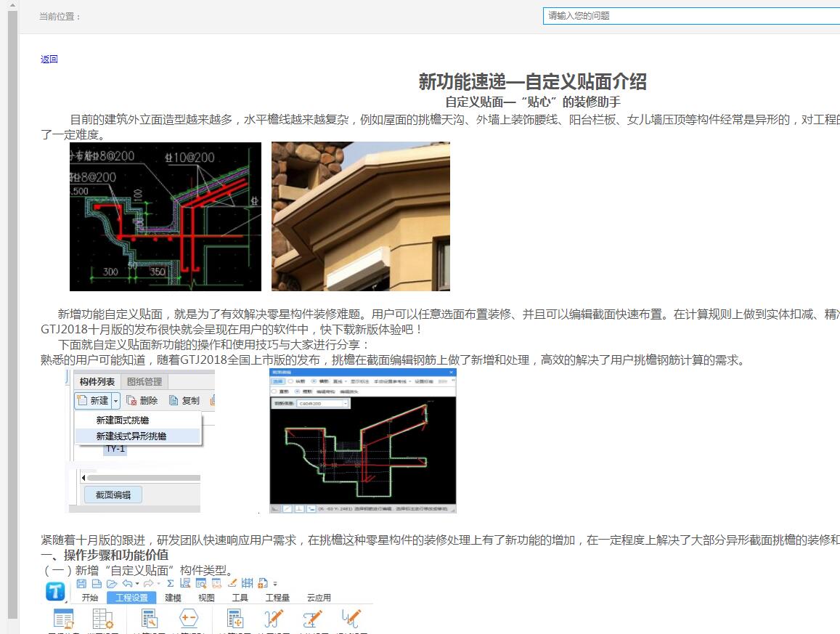
Task: Close the section editing dialog window
Action: click(451, 372)
